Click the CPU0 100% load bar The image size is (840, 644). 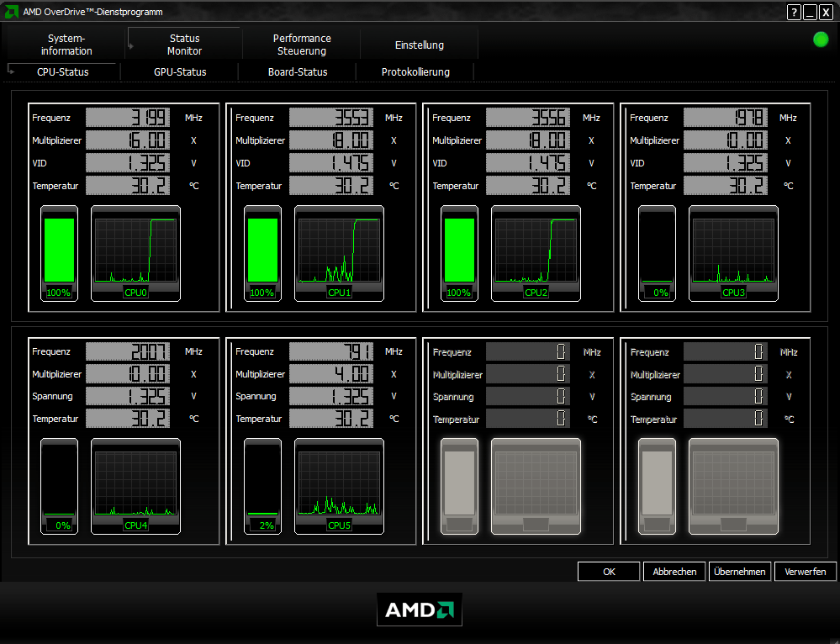(59, 253)
